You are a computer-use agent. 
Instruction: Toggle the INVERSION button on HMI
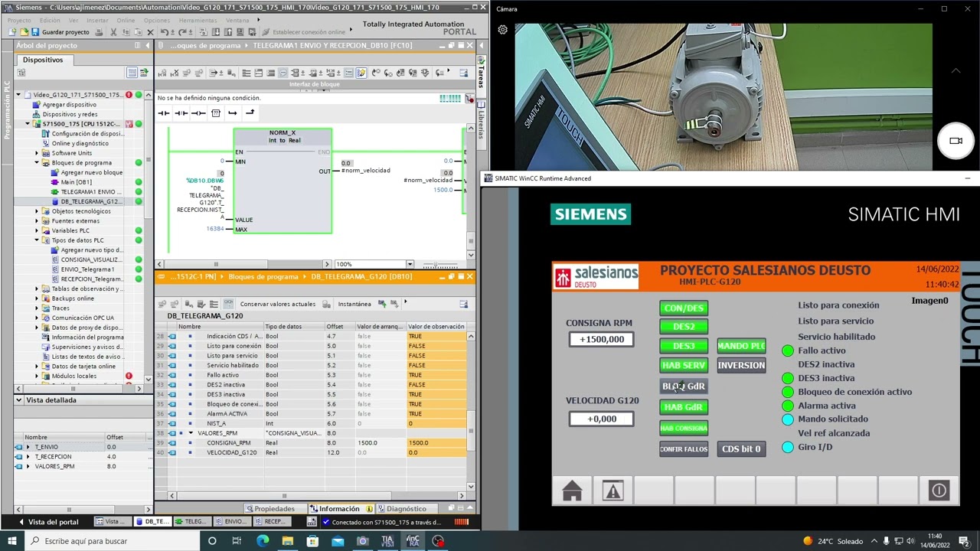[x=741, y=365]
